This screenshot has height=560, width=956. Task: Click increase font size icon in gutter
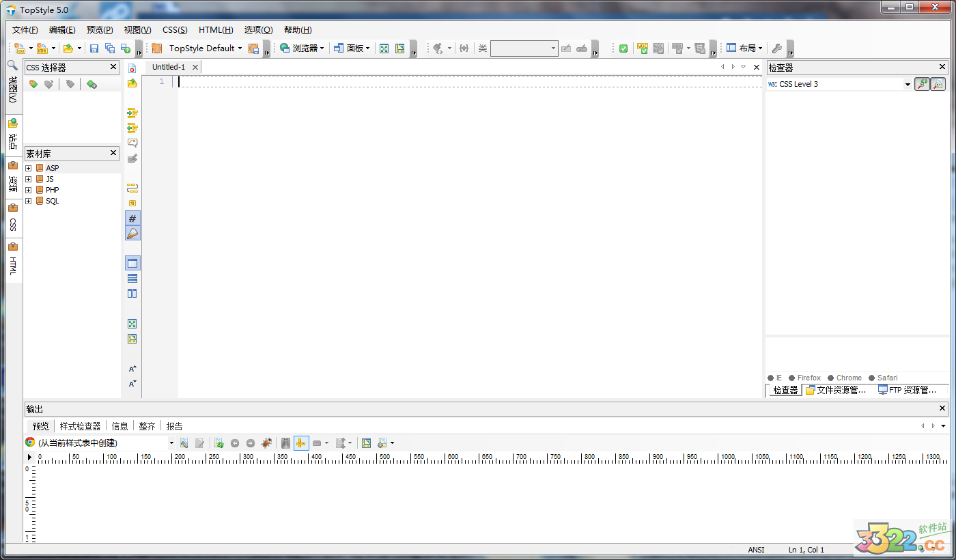(132, 369)
